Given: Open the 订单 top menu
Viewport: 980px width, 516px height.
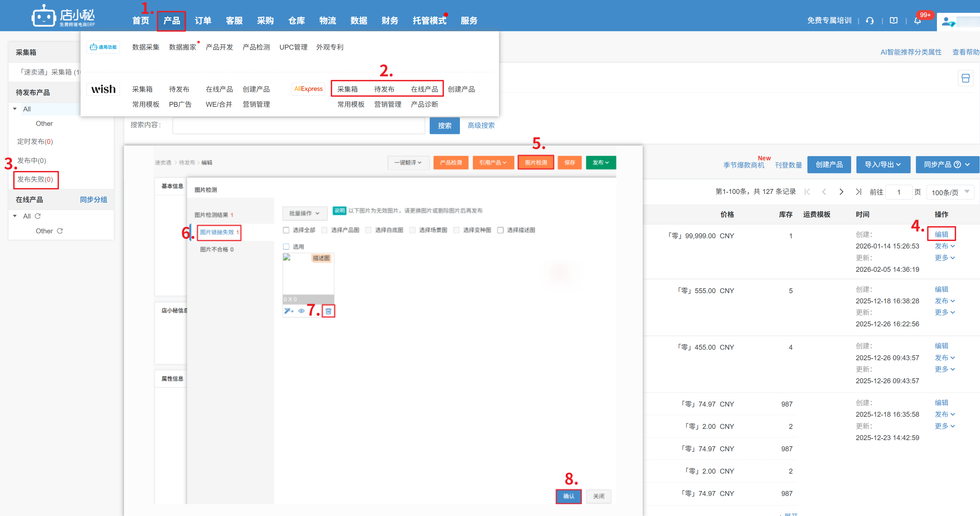Looking at the screenshot, I should tap(203, 20).
